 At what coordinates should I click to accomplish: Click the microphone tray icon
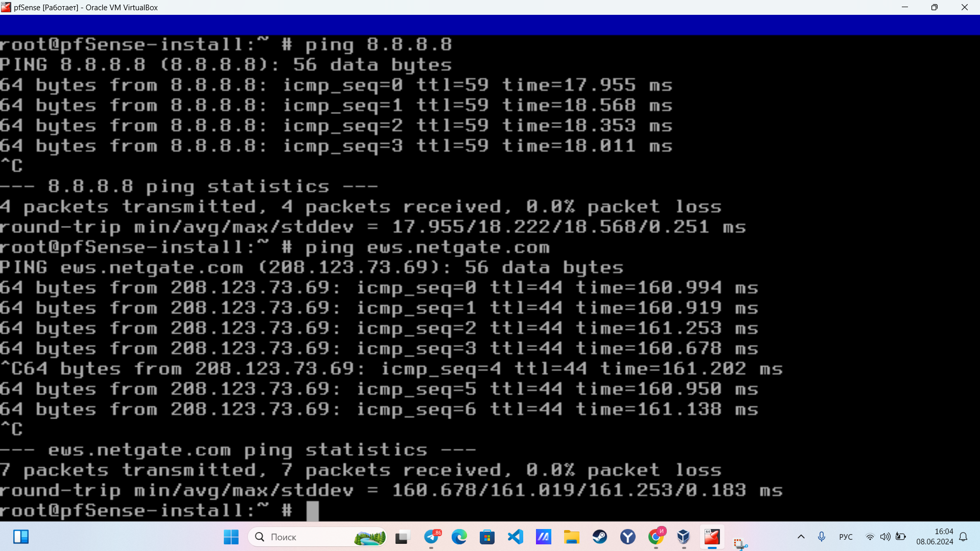[822, 537]
